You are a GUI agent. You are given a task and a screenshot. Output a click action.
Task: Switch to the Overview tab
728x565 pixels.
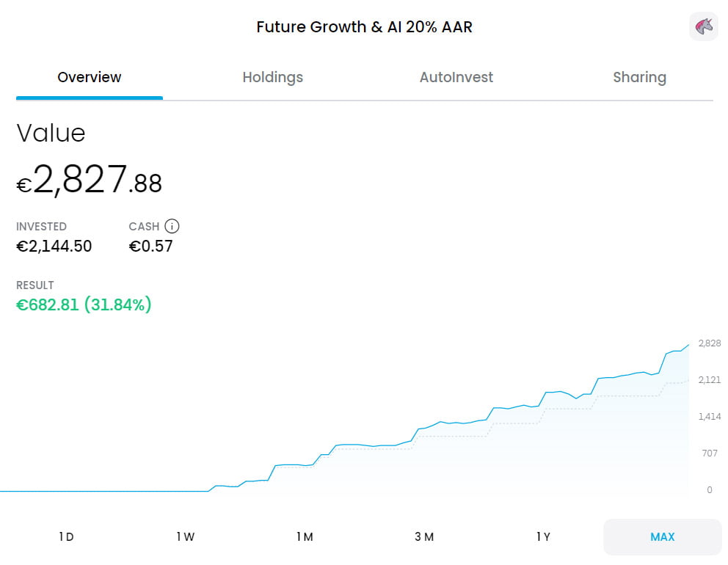[x=90, y=77]
